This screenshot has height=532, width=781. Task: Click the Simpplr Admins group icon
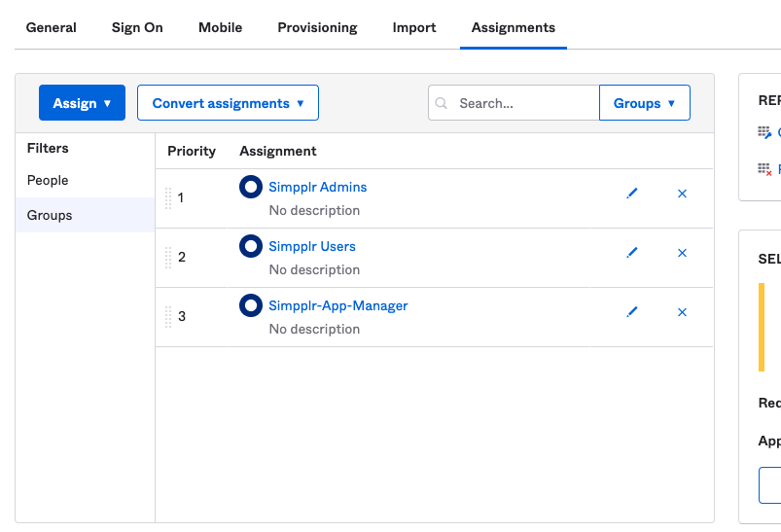click(251, 187)
